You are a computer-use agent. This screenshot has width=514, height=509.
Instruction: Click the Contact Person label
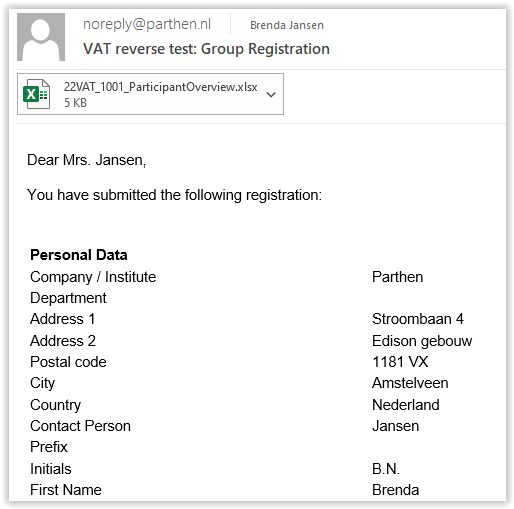click(80, 426)
